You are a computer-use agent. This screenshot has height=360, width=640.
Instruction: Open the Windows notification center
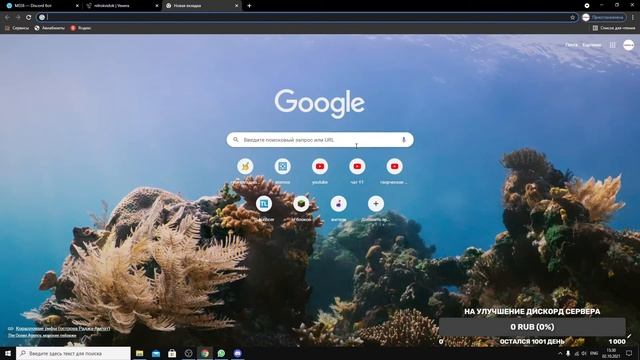pyautogui.click(x=629, y=353)
